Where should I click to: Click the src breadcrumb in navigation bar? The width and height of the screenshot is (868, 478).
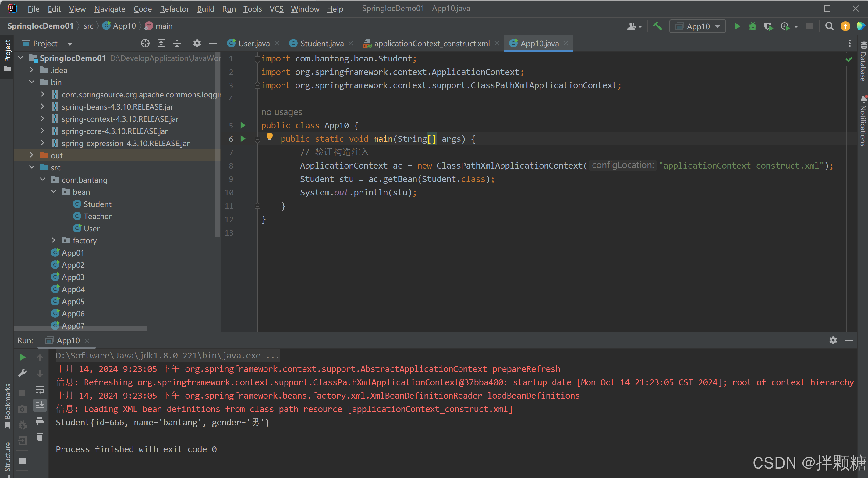88,26
